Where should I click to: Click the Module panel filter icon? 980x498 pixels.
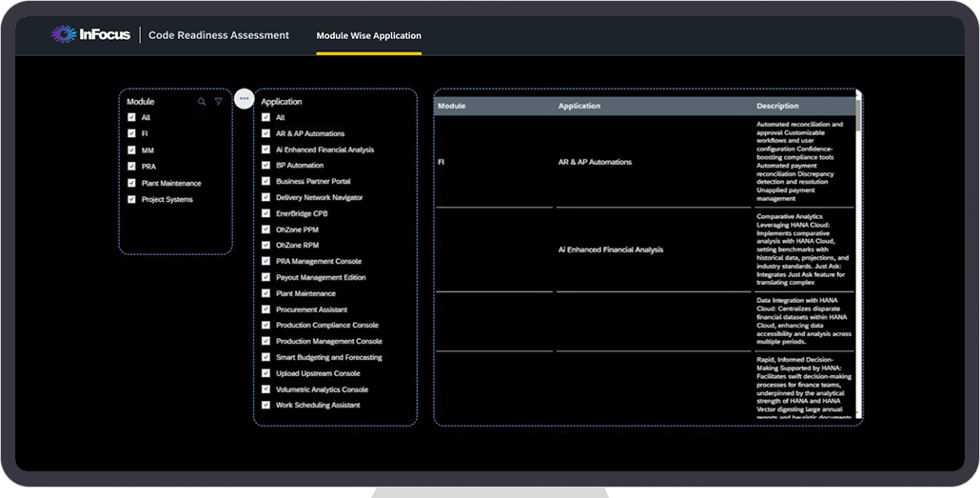pos(218,101)
